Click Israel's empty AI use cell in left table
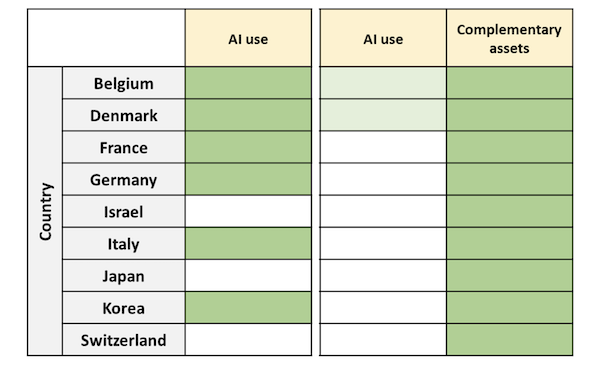Viewport: 600px width, 366px height. [x=248, y=212]
